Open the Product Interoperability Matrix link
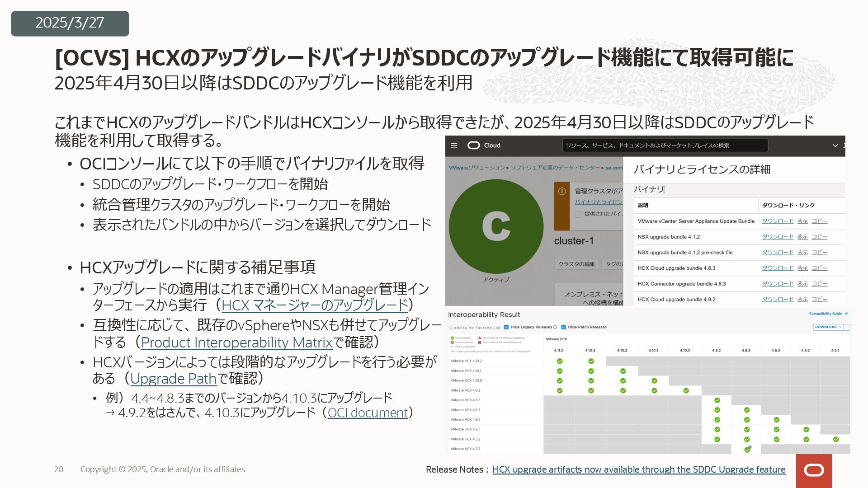 (x=236, y=343)
